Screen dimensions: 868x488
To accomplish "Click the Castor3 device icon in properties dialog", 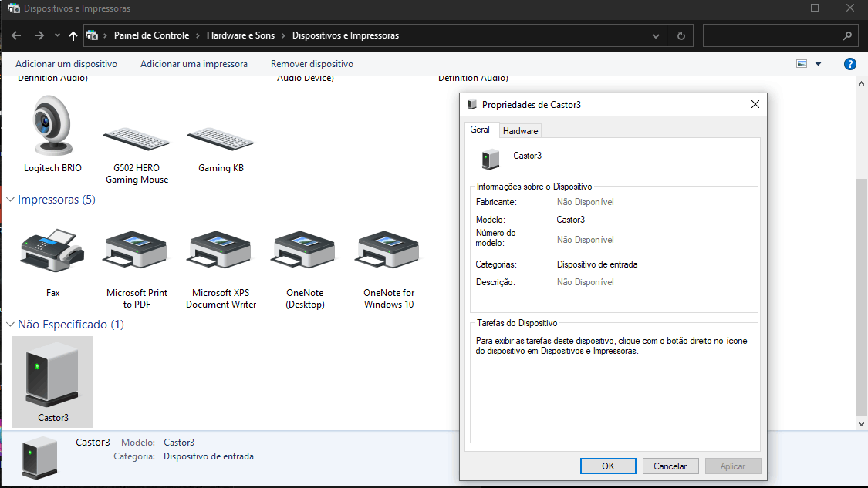I will (x=490, y=159).
